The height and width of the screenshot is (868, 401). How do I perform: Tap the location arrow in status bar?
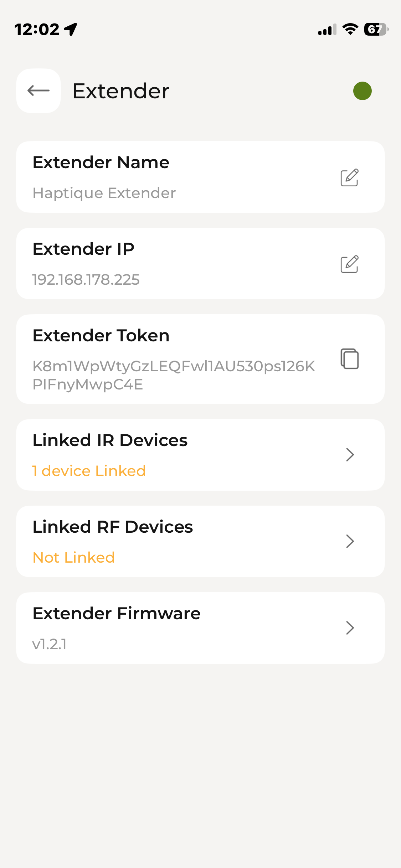(71, 29)
